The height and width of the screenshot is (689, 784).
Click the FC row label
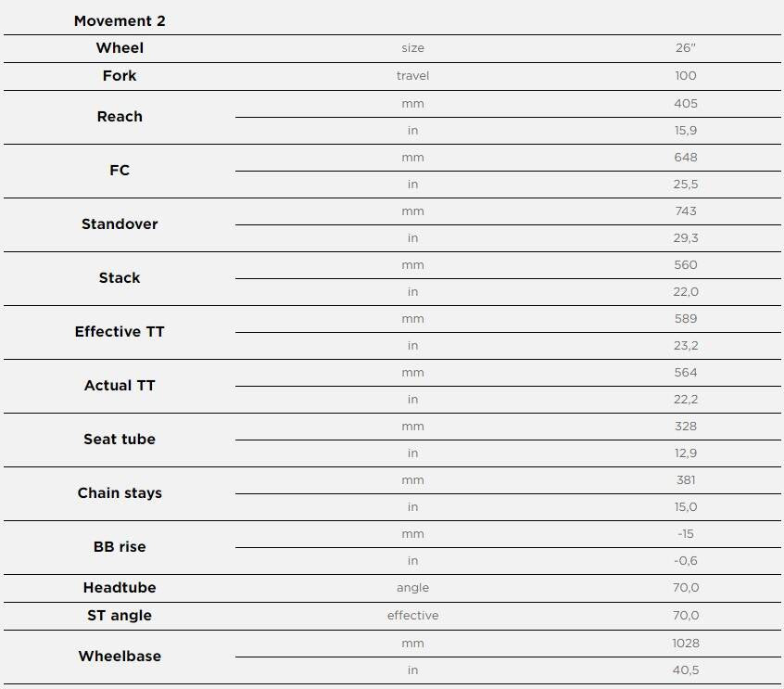point(120,170)
